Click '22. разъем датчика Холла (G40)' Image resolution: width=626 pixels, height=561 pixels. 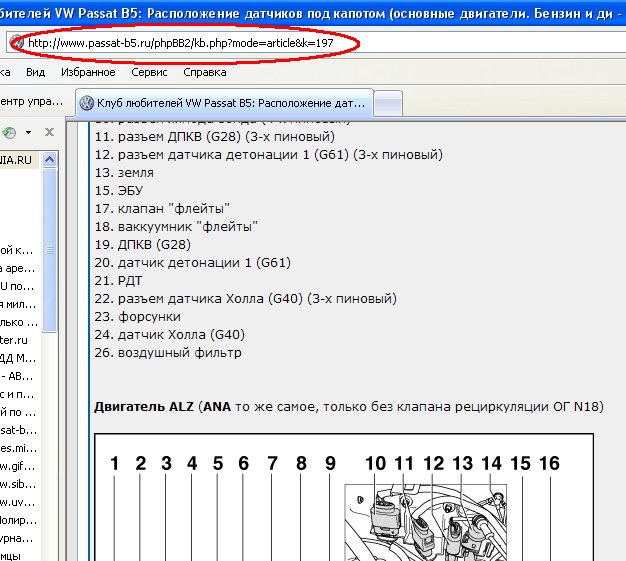(246, 298)
